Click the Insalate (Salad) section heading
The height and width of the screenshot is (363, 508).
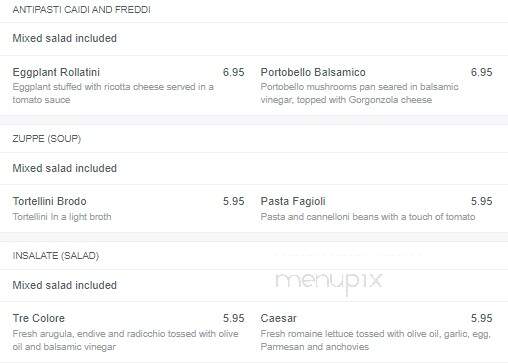[56, 256]
